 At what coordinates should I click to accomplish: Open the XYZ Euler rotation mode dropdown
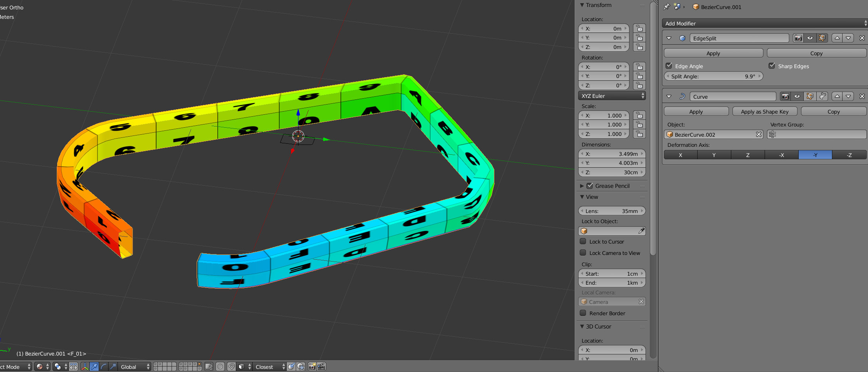click(612, 96)
